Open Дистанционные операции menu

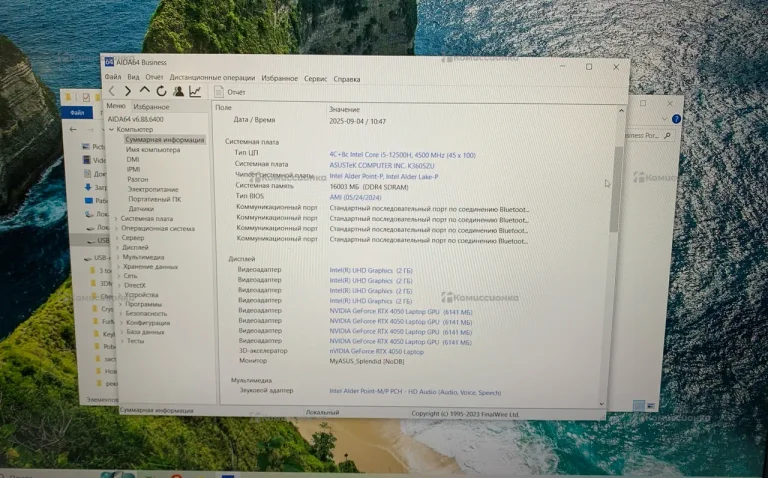[x=212, y=78]
